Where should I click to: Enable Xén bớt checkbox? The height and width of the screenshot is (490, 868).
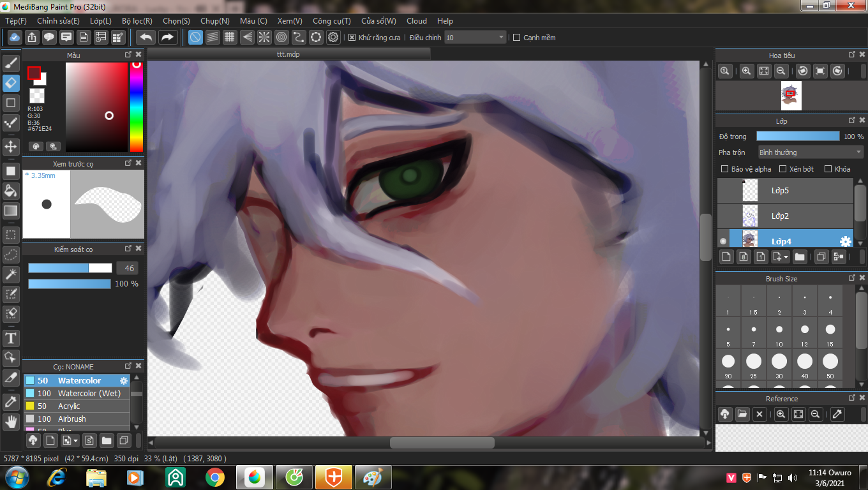click(x=781, y=169)
